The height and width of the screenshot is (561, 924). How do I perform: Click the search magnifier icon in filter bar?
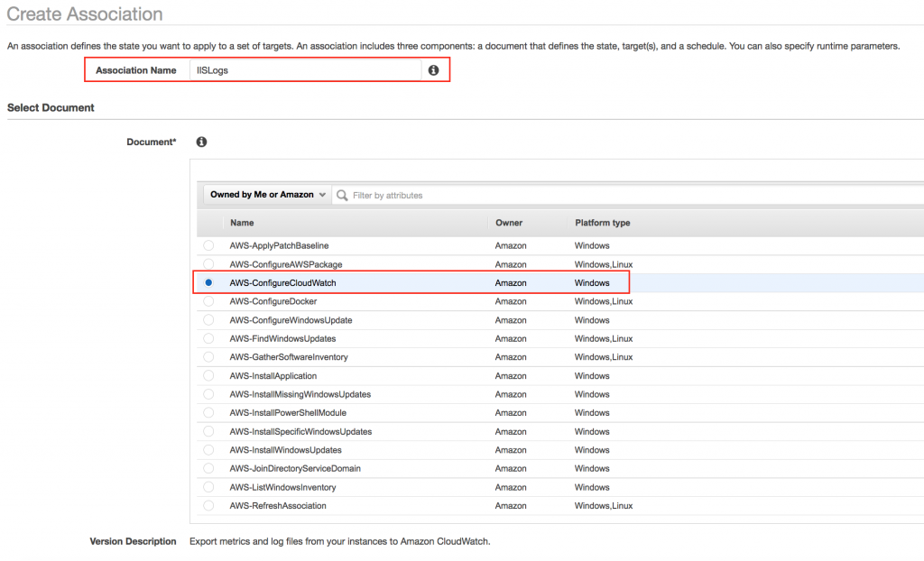click(342, 195)
